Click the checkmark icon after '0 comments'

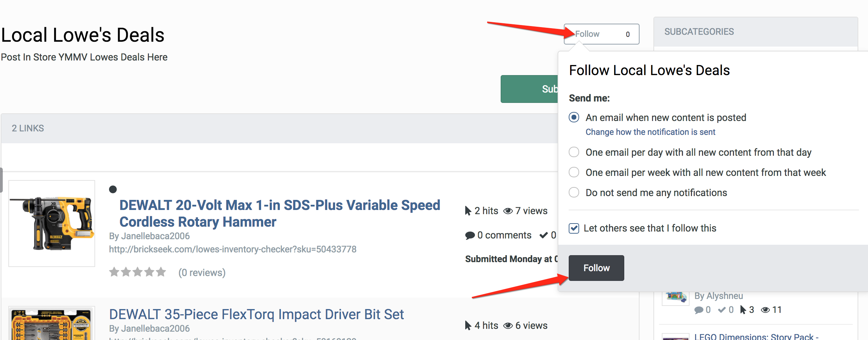[x=543, y=235]
